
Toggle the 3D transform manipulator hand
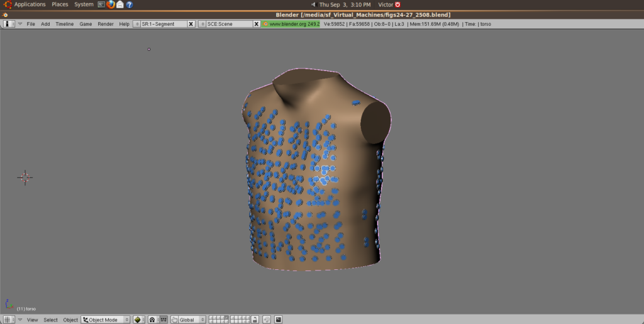(175, 320)
